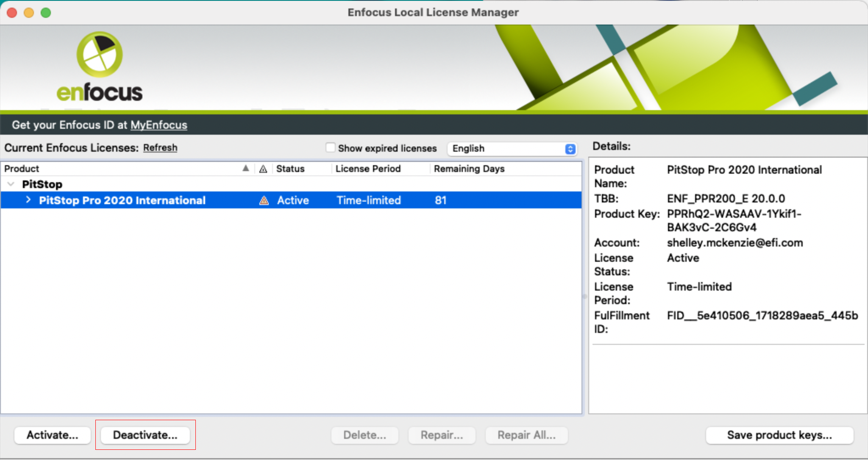Viewport: 868px width, 460px height.
Task: Click the License Period column header
Action: click(367, 169)
